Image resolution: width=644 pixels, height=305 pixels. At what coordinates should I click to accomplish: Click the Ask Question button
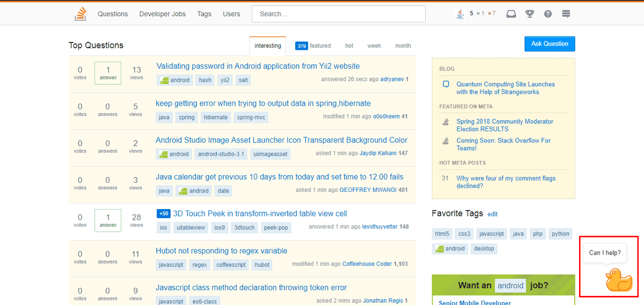click(550, 44)
